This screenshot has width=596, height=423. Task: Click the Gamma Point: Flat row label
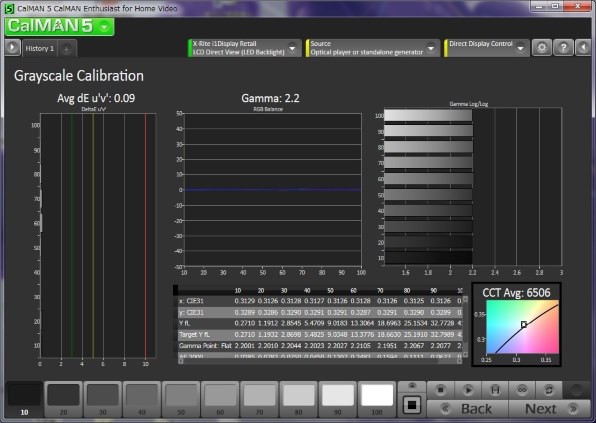click(x=205, y=346)
